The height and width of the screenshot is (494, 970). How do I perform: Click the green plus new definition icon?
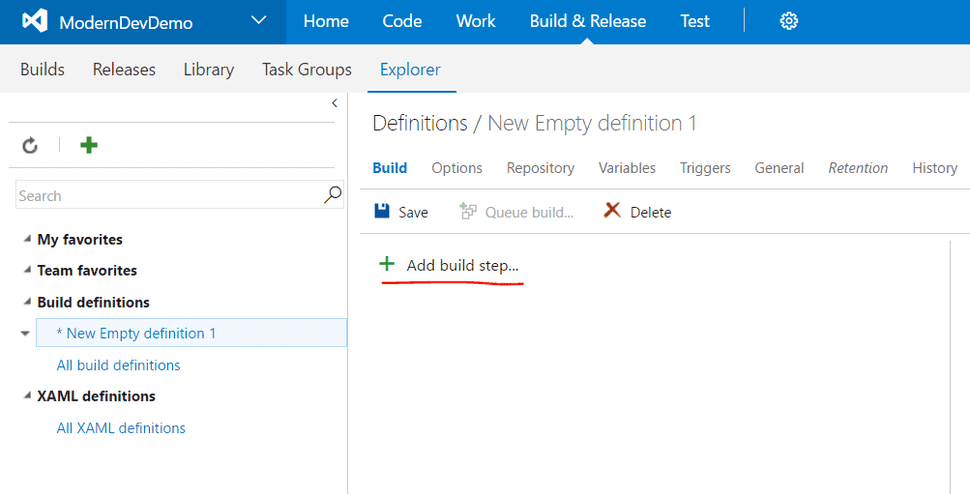point(89,145)
